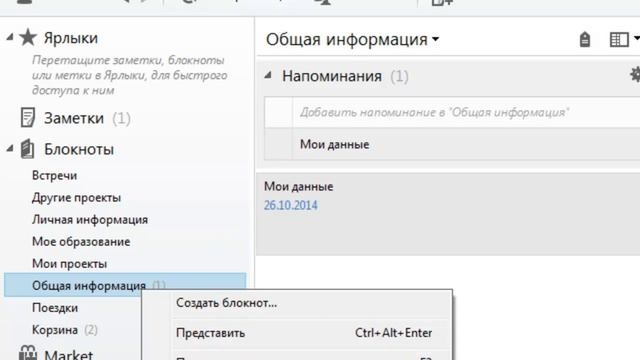Open the Мое образование notebook
This screenshot has height=360, width=640.
click(81, 242)
